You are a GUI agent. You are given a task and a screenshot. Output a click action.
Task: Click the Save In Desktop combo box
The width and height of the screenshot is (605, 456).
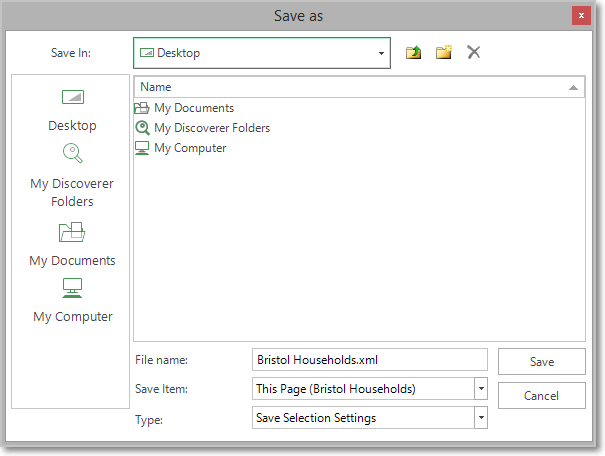point(262,53)
